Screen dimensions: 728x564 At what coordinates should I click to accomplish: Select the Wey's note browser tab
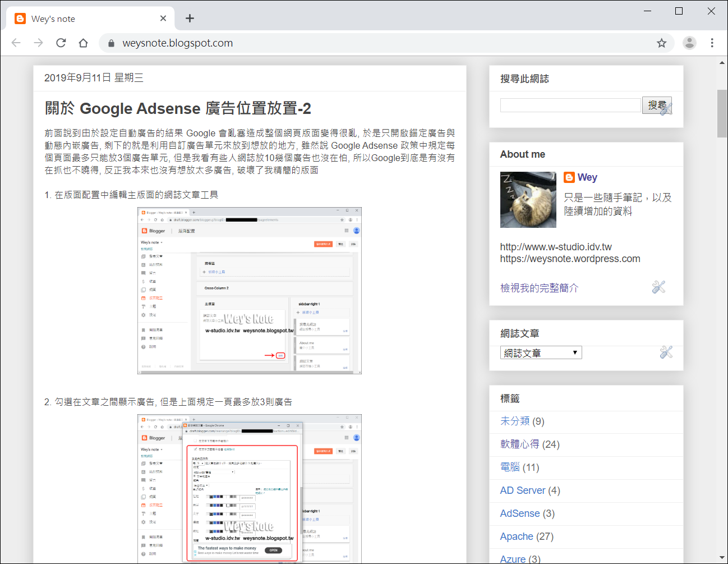pyautogui.click(x=90, y=19)
